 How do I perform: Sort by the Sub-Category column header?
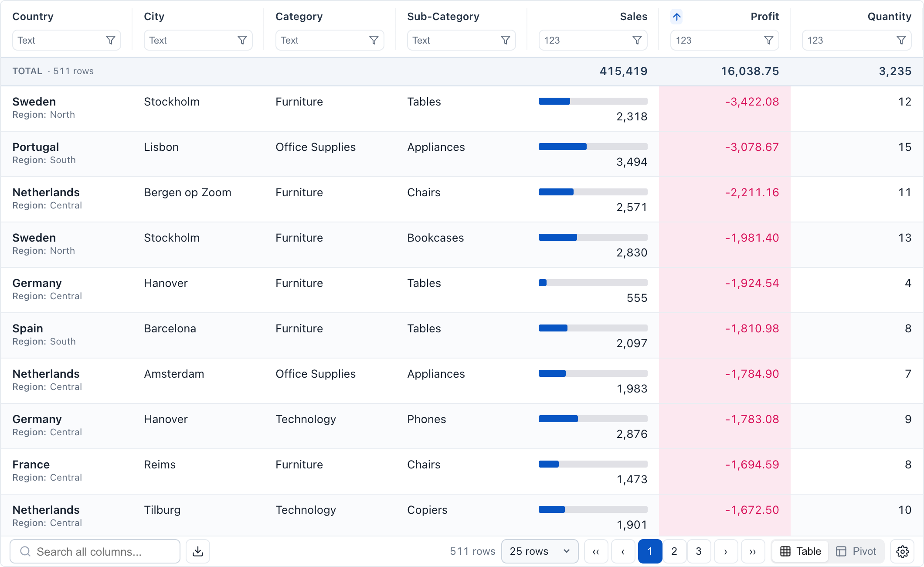pos(443,17)
